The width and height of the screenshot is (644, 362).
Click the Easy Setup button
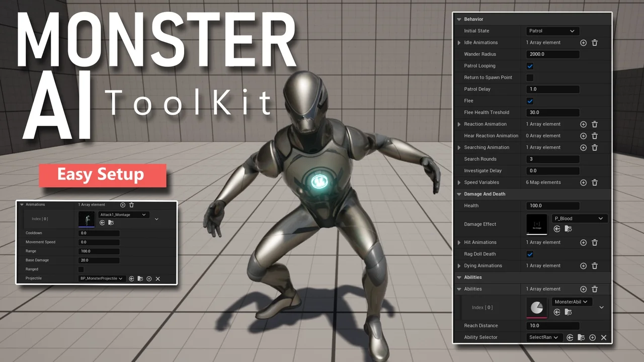(102, 175)
